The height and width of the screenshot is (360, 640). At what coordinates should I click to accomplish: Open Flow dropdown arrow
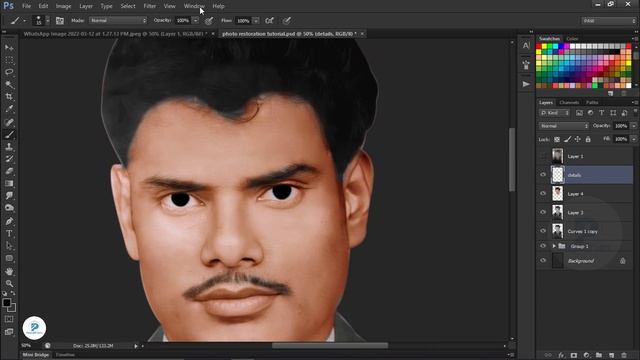coord(256,20)
